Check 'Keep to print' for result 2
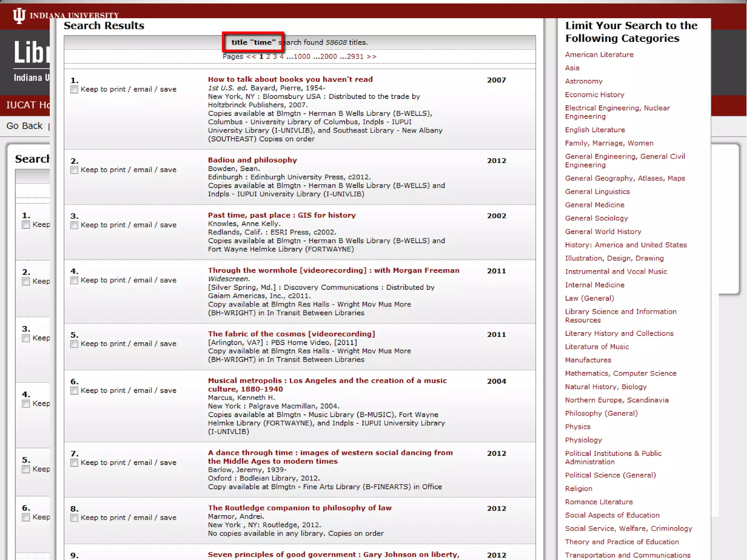 (74, 170)
